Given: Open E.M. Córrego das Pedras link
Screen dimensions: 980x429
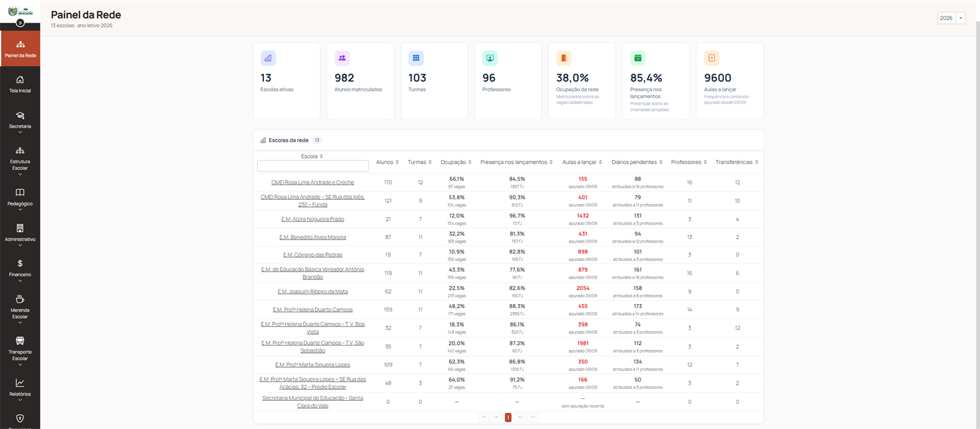Looking at the screenshot, I should (x=313, y=255).
